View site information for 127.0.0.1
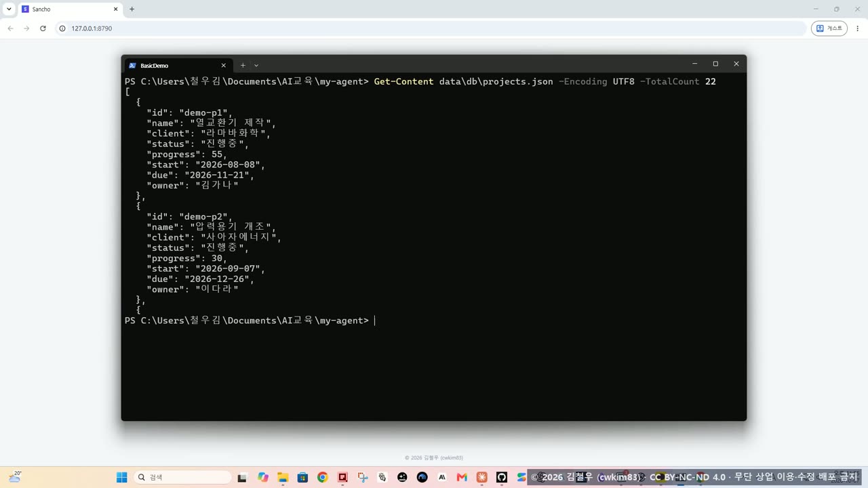The height and width of the screenshot is (488, 868). click(62, 28)
